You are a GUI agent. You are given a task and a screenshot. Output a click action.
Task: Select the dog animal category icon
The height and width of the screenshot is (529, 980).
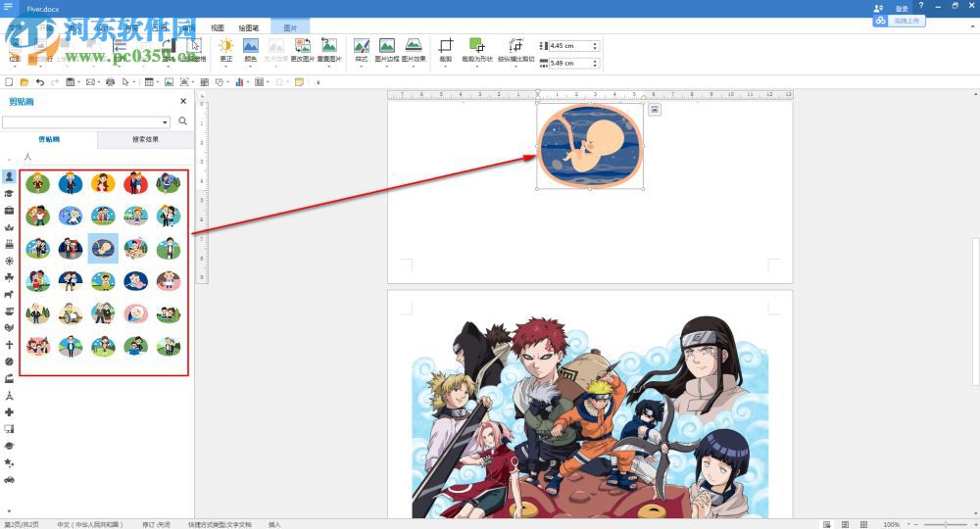pyautogui.click(x=10, y=294)
